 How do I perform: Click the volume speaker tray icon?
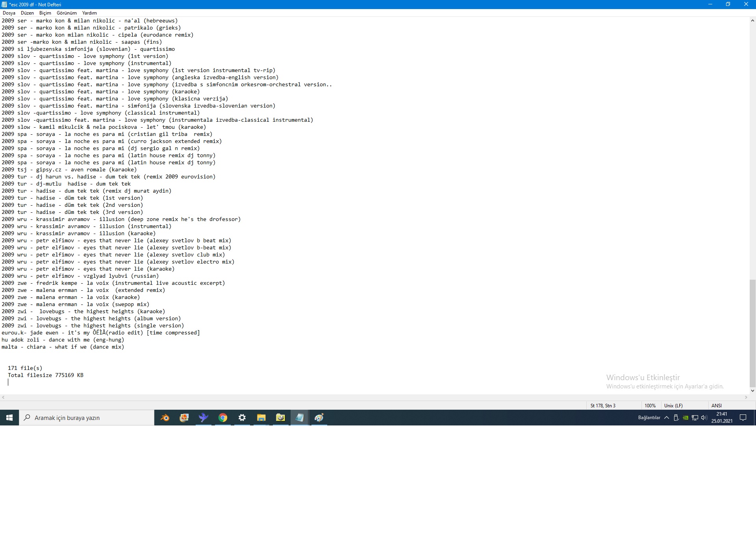pos(704,418)
